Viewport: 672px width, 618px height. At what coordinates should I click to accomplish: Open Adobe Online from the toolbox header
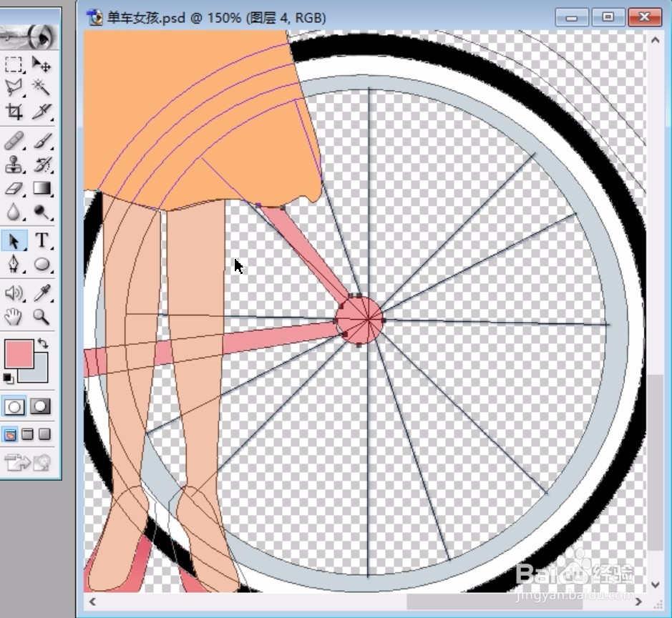(29, 36)
